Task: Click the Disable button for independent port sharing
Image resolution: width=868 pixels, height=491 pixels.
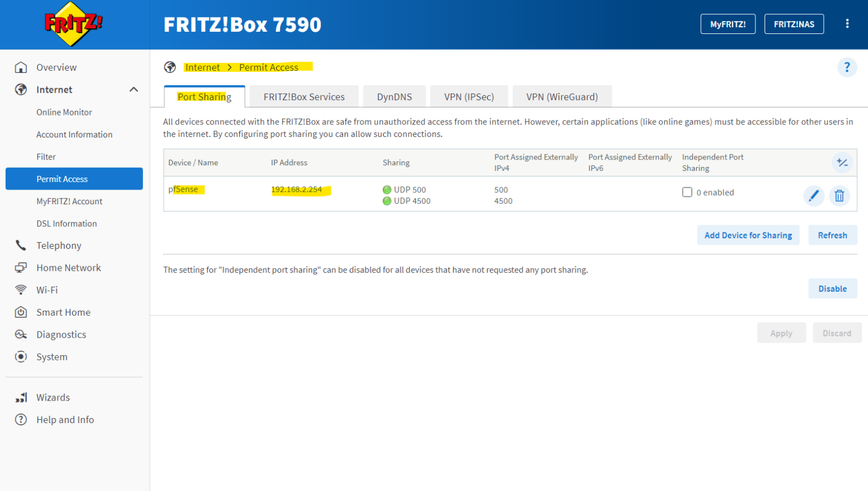Action: pos(832,288)
